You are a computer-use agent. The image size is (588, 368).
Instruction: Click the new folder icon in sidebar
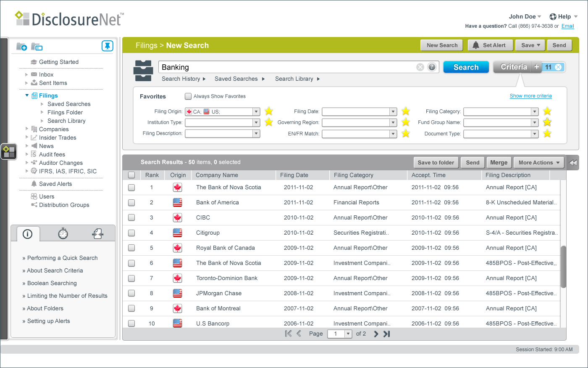(21, 46)
